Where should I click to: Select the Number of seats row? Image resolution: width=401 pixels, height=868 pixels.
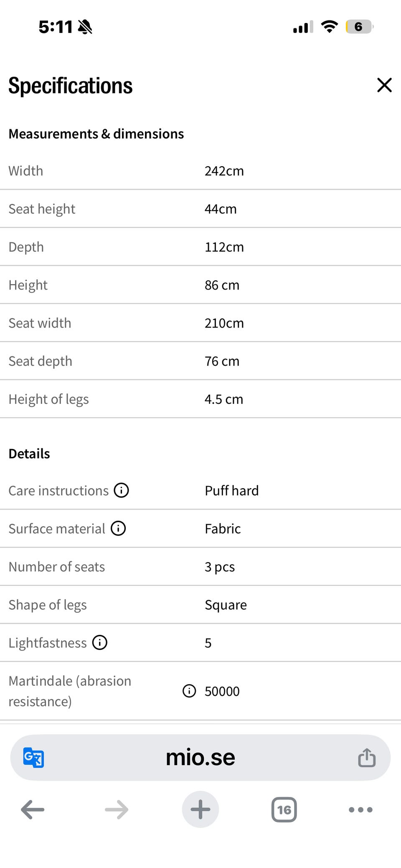(200, 567)
